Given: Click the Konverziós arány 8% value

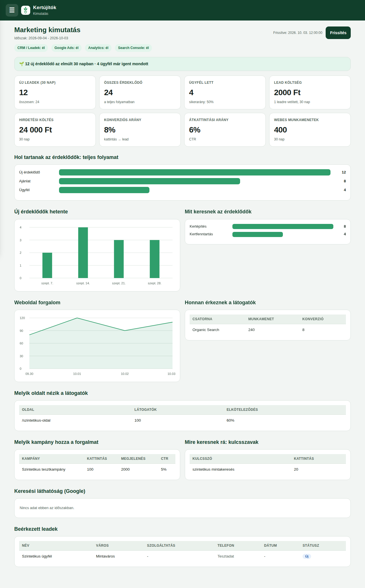Looking at the screenshot, I should pyautogui.click(x=110, y=130).
